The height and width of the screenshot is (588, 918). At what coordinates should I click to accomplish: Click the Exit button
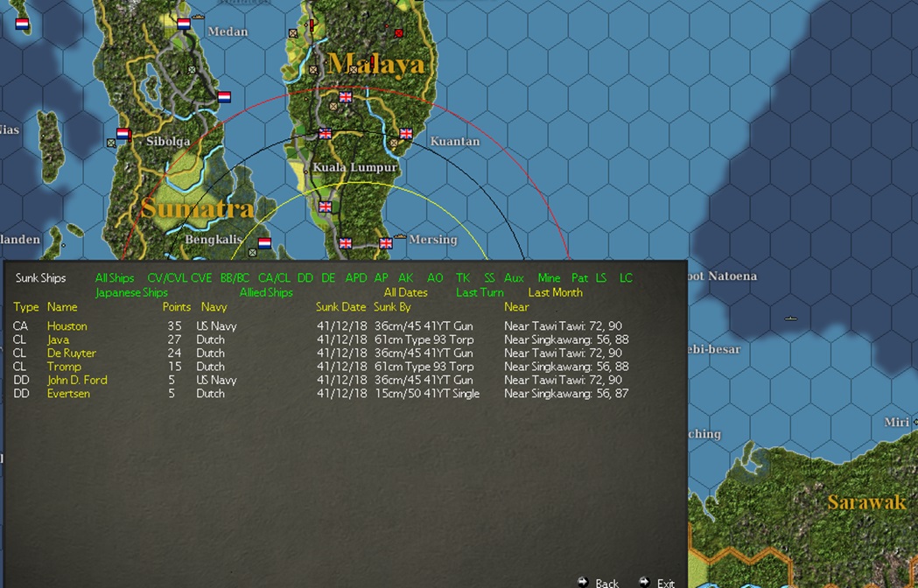(659, 582)
